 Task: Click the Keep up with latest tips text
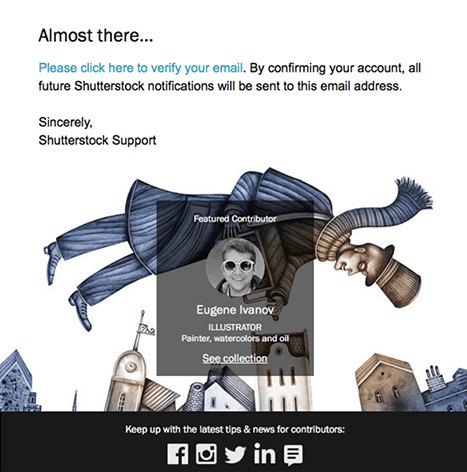tap(235, 429)
